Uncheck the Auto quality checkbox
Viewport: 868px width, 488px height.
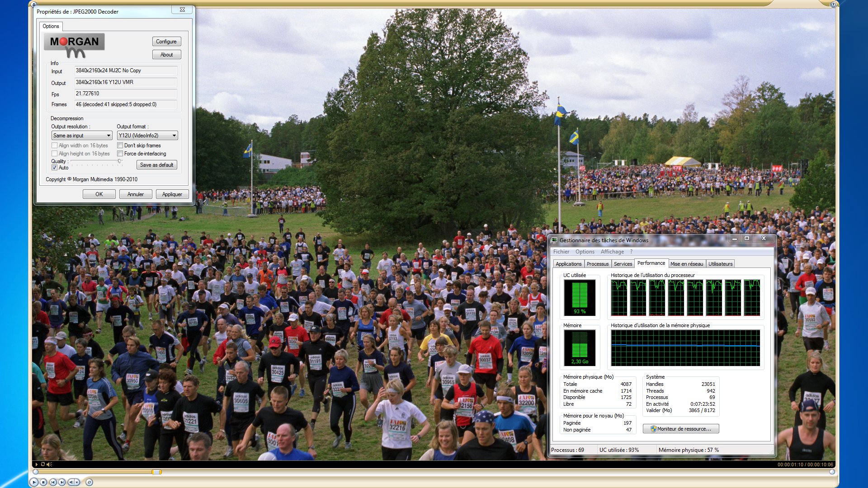coord(55,168)
